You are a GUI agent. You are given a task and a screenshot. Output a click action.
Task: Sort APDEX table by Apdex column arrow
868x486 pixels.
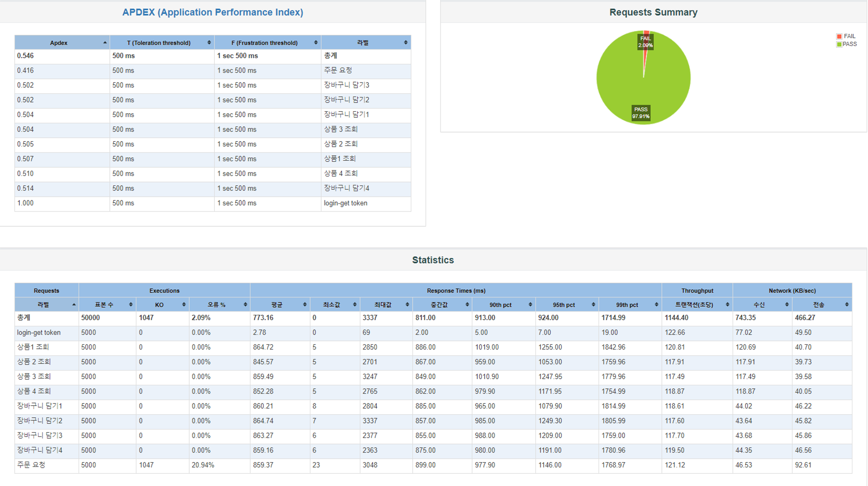[105, 43]
